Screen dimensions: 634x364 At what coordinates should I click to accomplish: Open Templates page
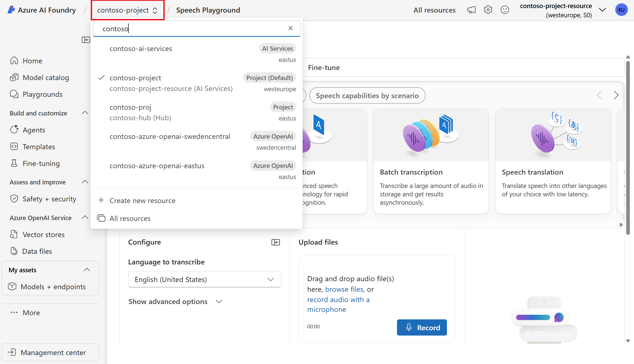coord(33,147)
